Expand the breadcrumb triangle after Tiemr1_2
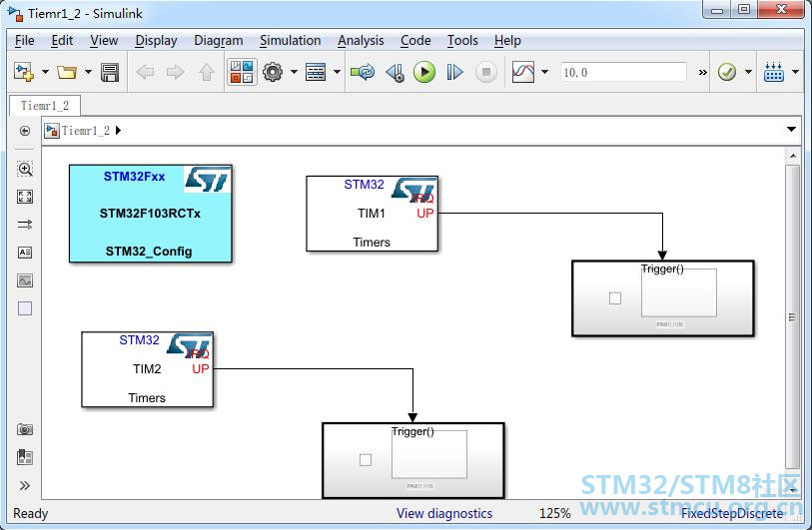Image resolution: width=812 pixels, height=530 pixels. [x=118, y=131]
